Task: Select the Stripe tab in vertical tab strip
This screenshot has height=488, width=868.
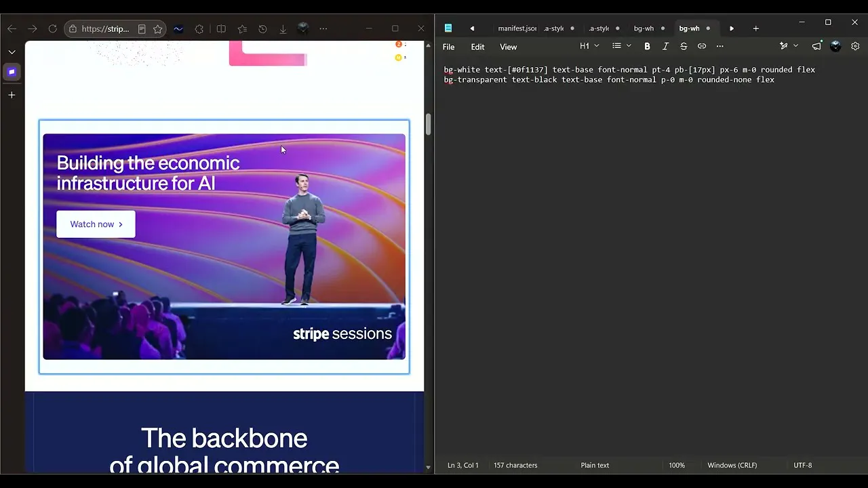Action: 12,72
